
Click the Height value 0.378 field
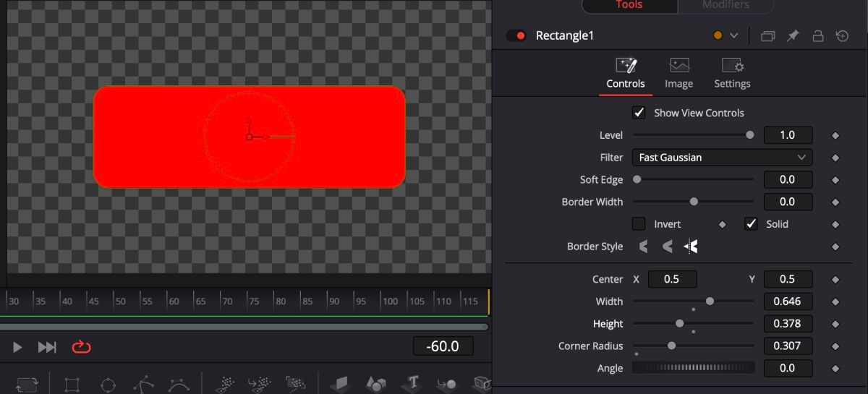788,324
